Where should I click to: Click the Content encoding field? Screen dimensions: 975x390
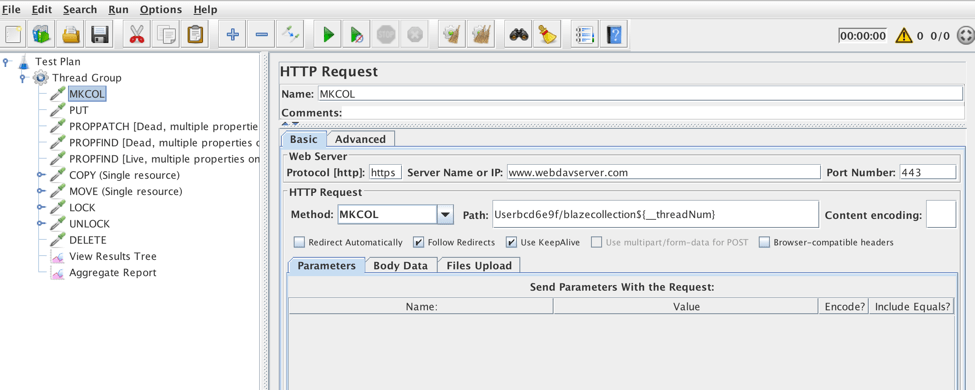940,215
